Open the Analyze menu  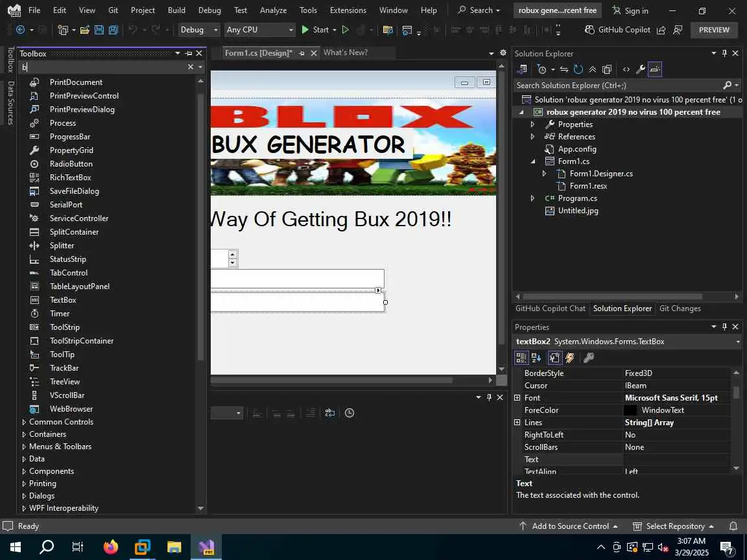pos(273,10)
